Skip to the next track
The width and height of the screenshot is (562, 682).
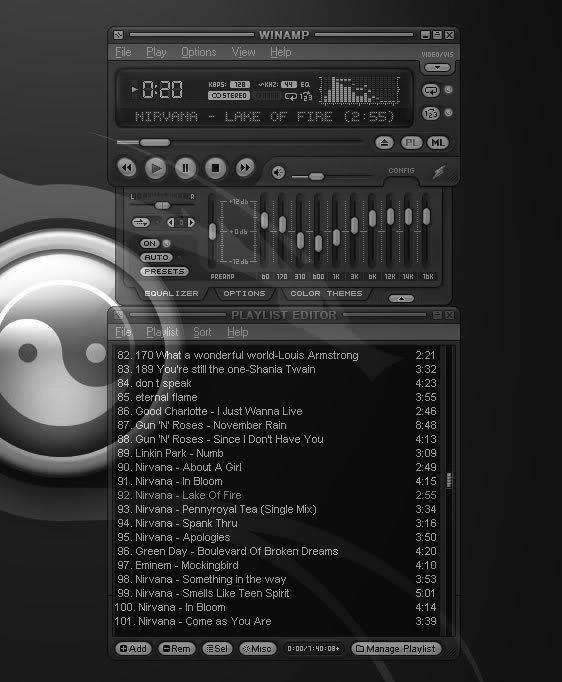245,168
